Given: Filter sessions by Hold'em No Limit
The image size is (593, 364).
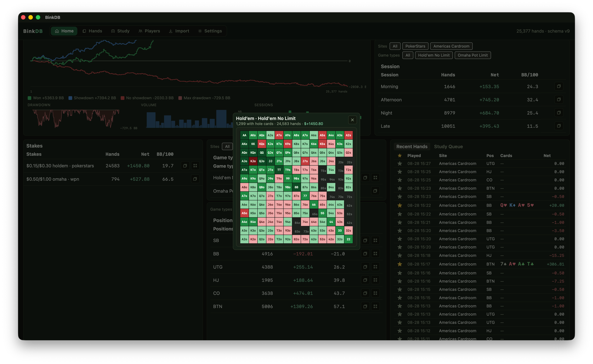Looking at the screenshot, I should click(434, 55).
